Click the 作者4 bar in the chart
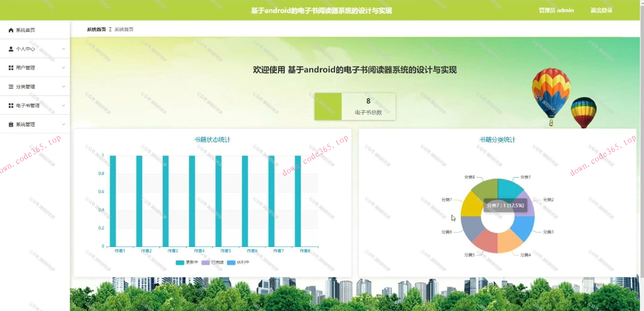Viewport: 644px width, 311px height. click(x=192, y=201)
